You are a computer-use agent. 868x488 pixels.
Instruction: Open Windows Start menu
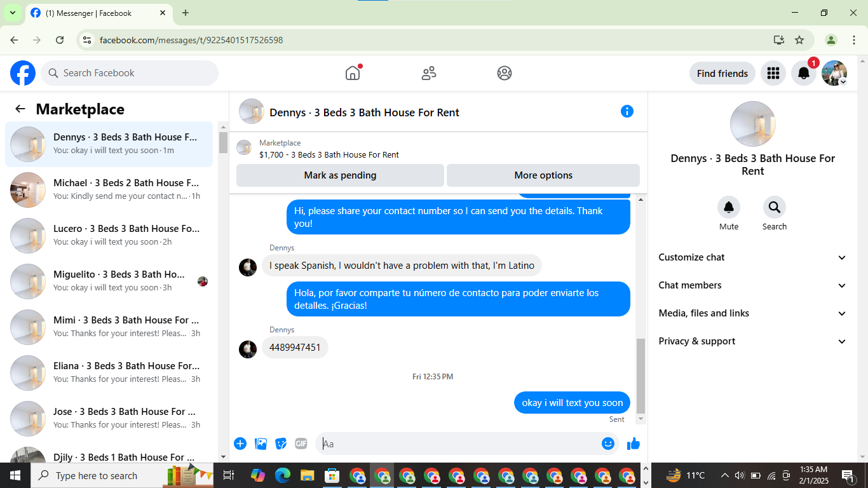coord(15,475)
